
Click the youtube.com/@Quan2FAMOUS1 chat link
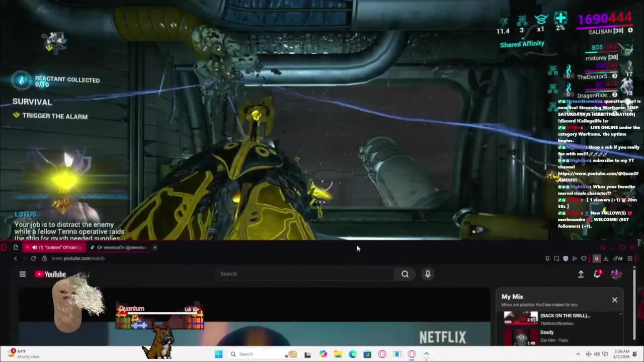click(598, 176)
